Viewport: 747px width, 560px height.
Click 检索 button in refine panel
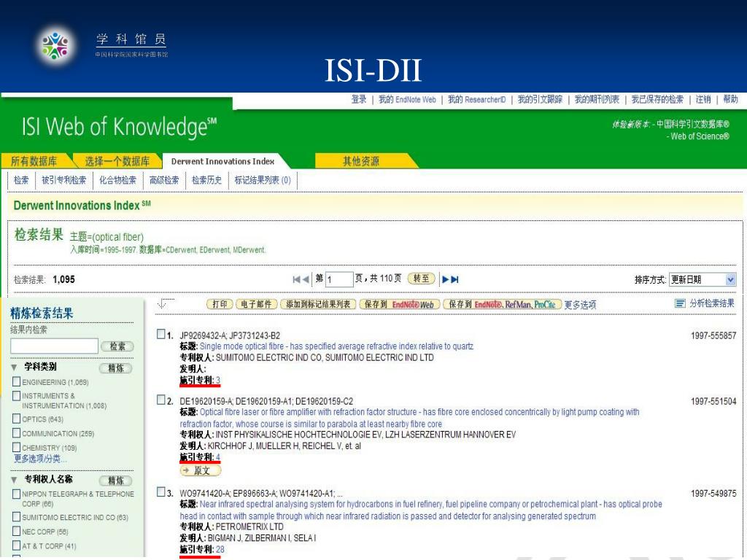tap(117, 346)
